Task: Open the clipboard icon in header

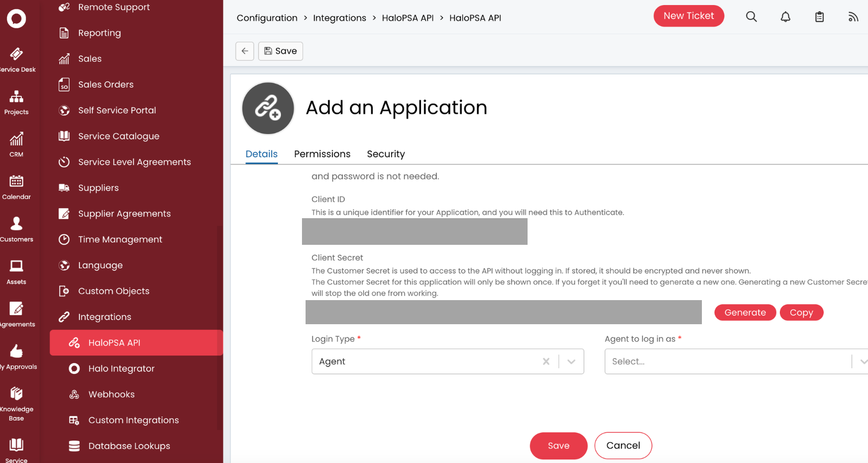Action: point(819,16)
